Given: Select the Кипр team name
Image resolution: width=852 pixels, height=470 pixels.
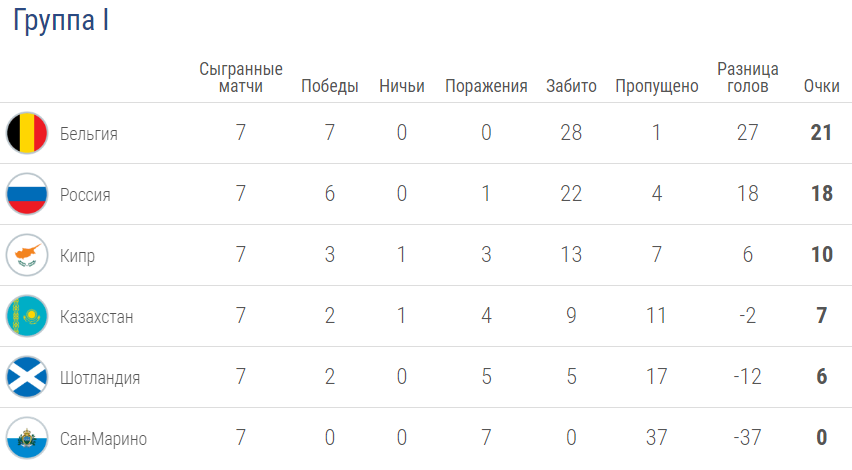Looking at the screenshot, I should pos(77,255).
